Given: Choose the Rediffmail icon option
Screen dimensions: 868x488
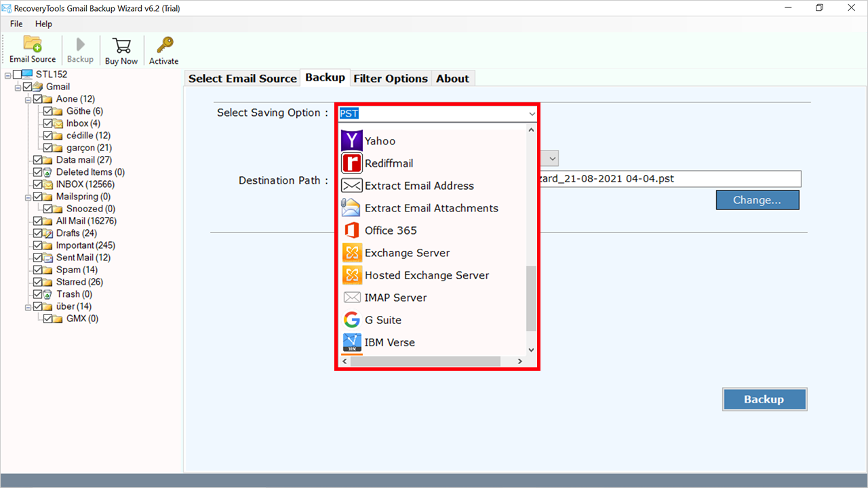Looking at the screenshot, I should pos(352,163).
